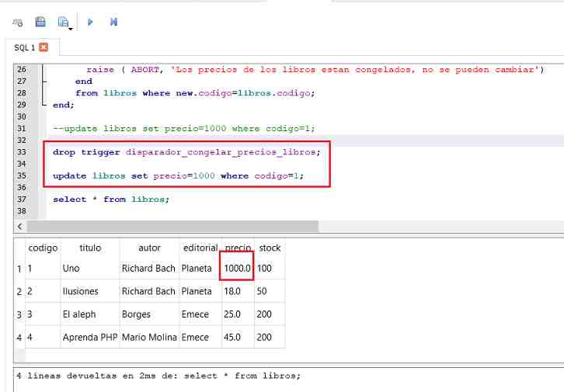Place cursor on the 'select * from libros;' line
The width and height of the screenshot is (564, 392).
(111, 199)
